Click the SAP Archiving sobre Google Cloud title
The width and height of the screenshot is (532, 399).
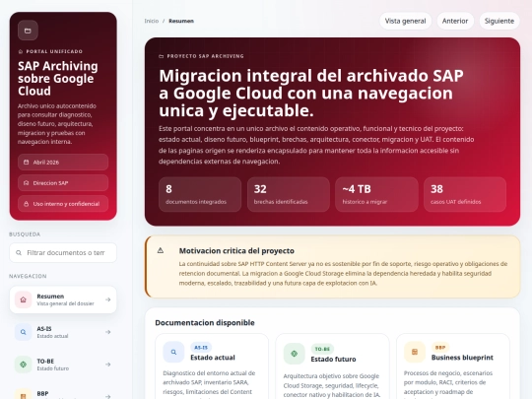pyautogui.click(x=58, y=79)
